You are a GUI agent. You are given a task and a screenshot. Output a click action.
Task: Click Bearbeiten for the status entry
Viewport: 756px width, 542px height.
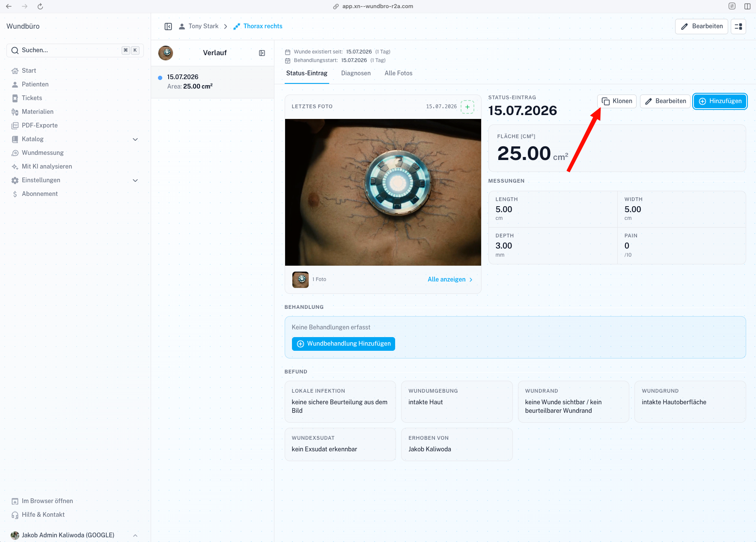tap(665, 101)
